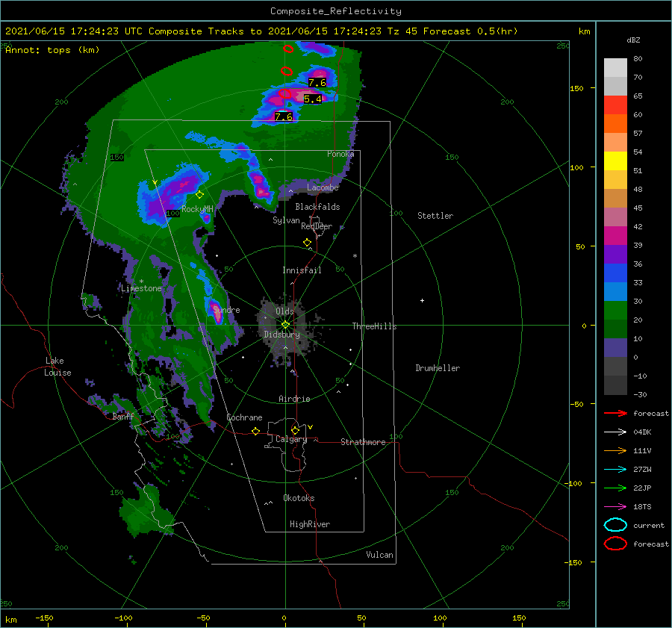Click the RedDeer city label

tap(317, 226)
